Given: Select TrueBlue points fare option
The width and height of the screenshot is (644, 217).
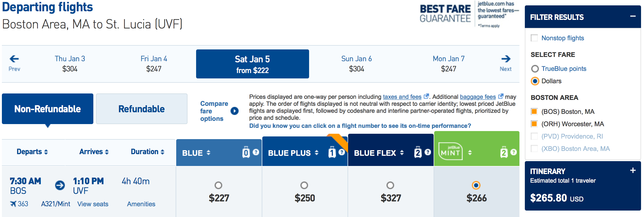Looking at the screenshot, I should [x=535, y=69].
